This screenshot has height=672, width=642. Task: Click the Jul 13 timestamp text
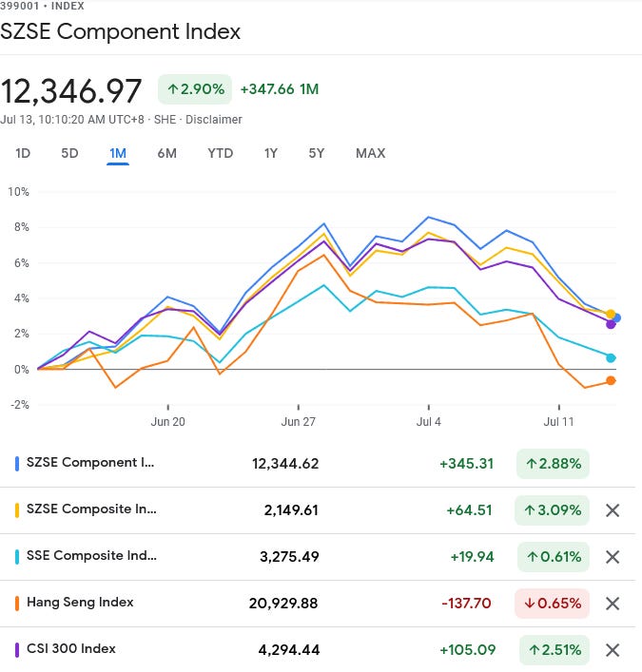[72, 120]
